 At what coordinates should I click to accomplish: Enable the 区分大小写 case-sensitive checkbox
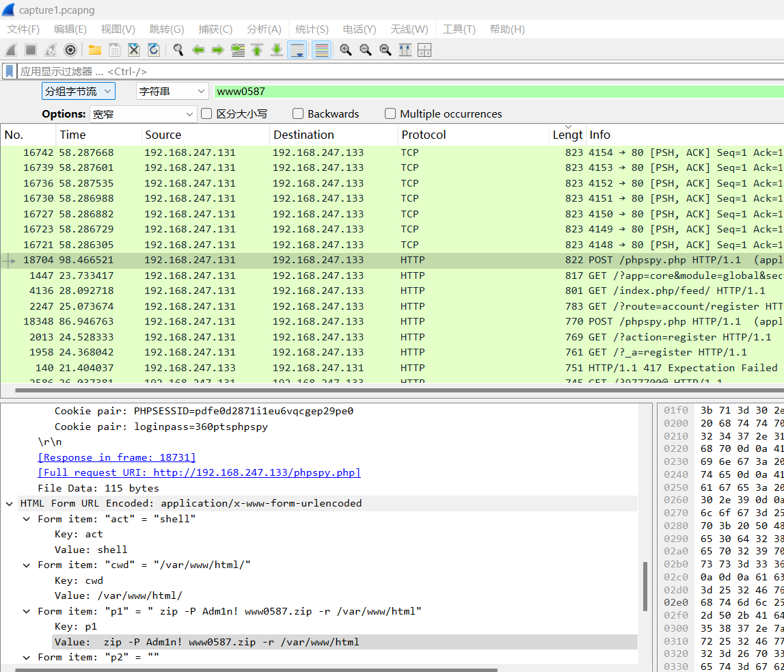pos(206,114)
